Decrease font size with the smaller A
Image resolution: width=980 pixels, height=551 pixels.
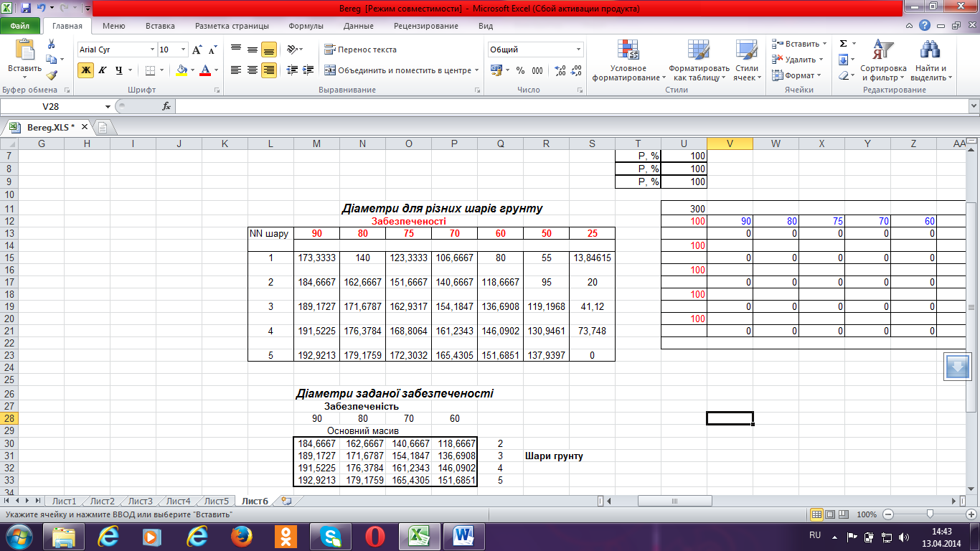[x=212, y=50]
